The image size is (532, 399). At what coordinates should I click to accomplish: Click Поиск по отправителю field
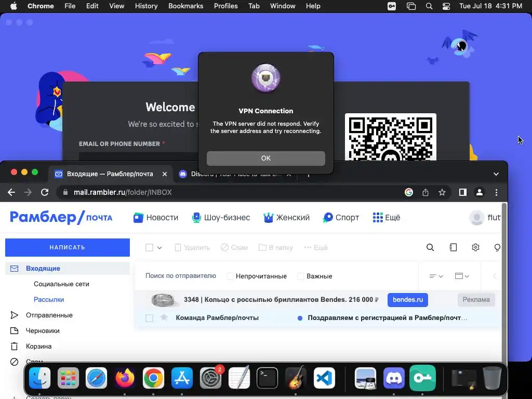click(180, 276)
